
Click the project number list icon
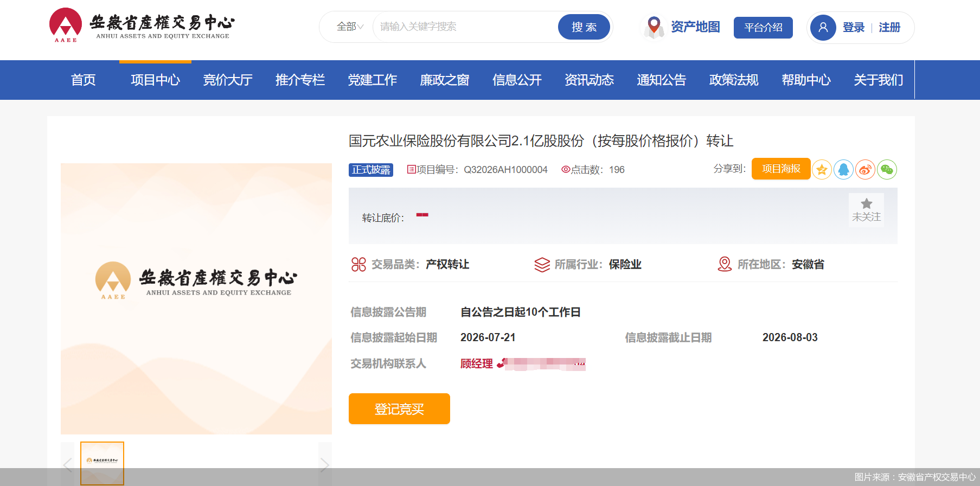tap(411, 169)
